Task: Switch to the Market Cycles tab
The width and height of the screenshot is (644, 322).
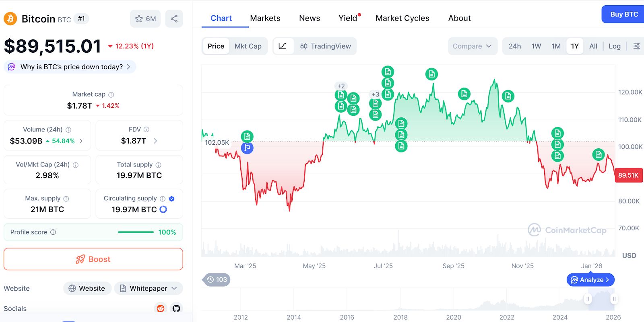Action: (402, 18)
